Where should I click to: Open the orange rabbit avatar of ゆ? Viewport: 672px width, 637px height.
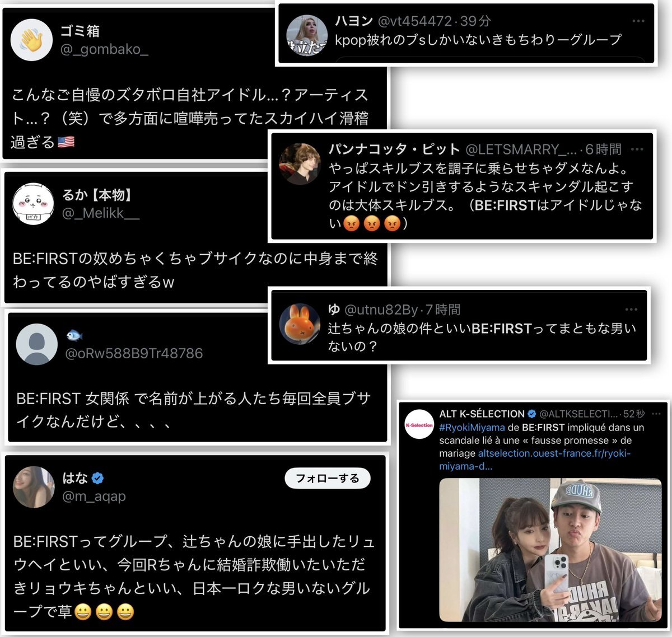pos(300,324)
